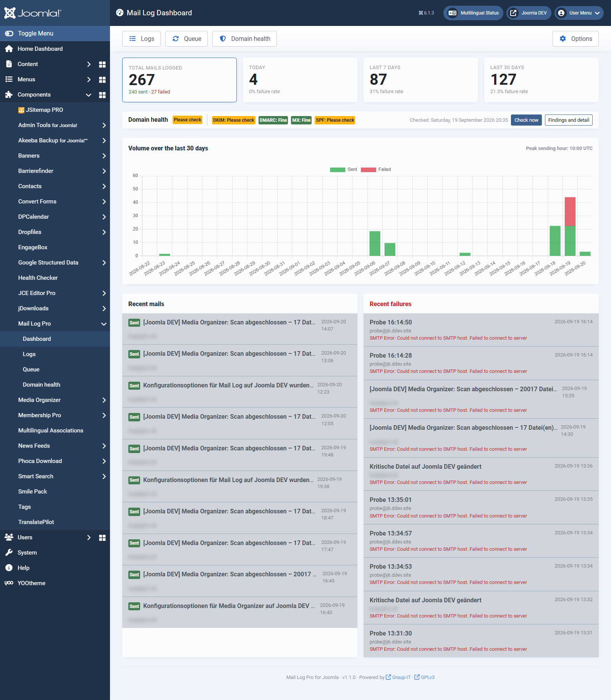Click the Queue refresh icon
This screenshot has width=611, height=700.
176,39
